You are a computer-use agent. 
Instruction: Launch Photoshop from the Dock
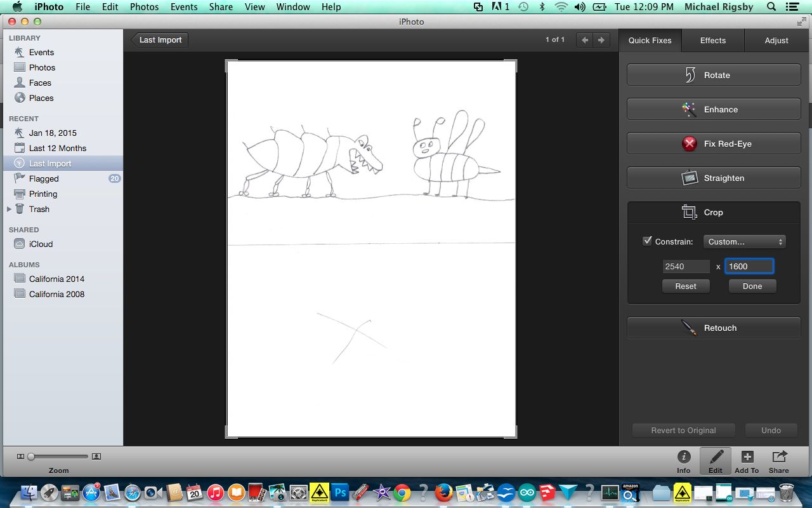pyautogui.click(x=340, y=492)
